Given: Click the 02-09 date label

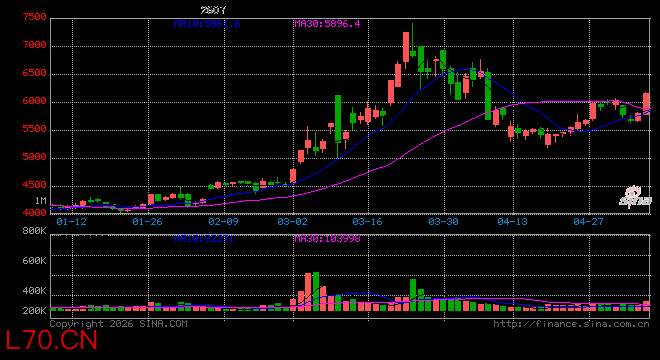Looking at the screenshot, I should click(x=224, y=221).
